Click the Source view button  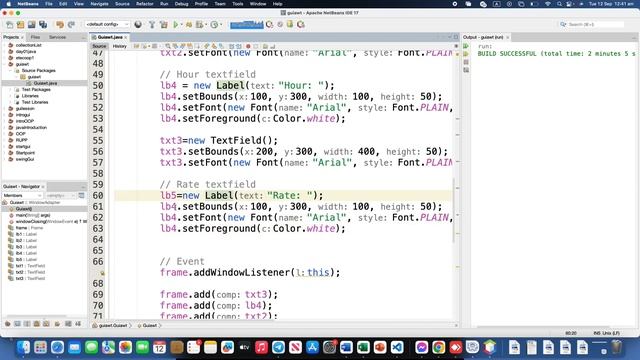pyautogui.click(x=99, y=46)
